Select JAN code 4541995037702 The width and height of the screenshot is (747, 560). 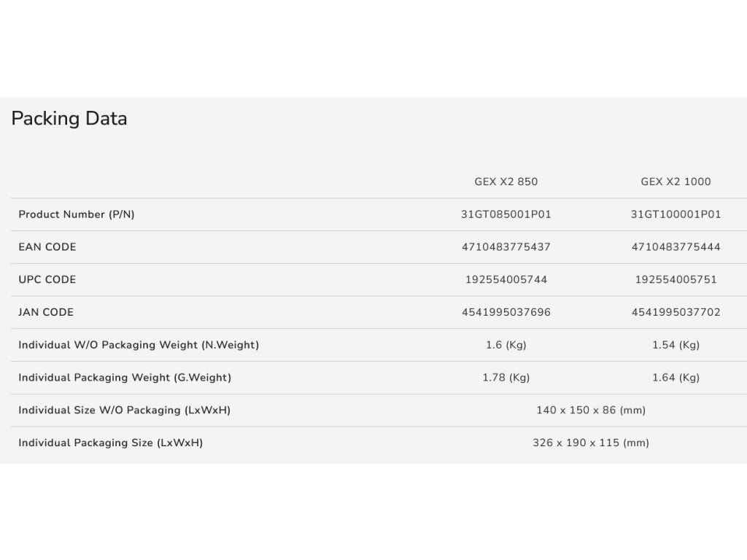pos(676,312)
